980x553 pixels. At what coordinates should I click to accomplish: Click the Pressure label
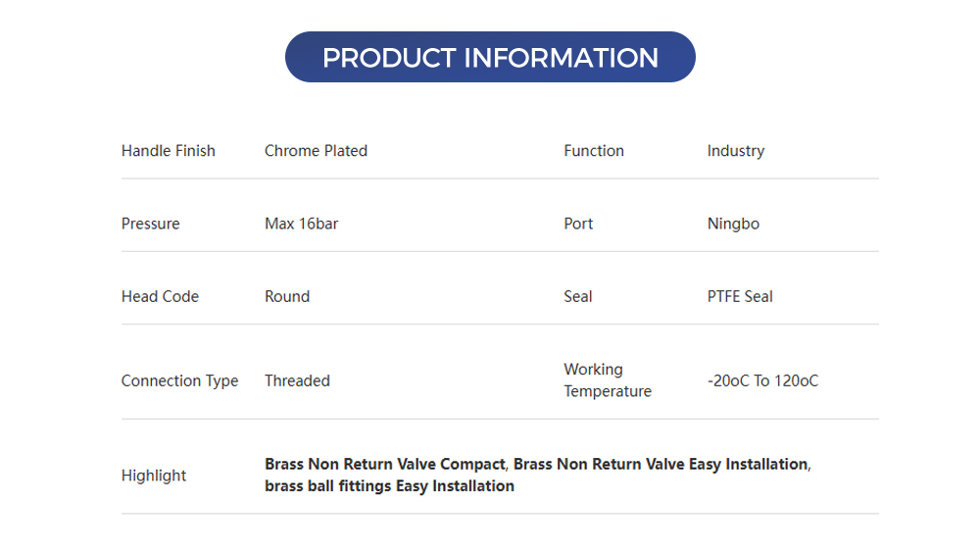pos(150,224)
